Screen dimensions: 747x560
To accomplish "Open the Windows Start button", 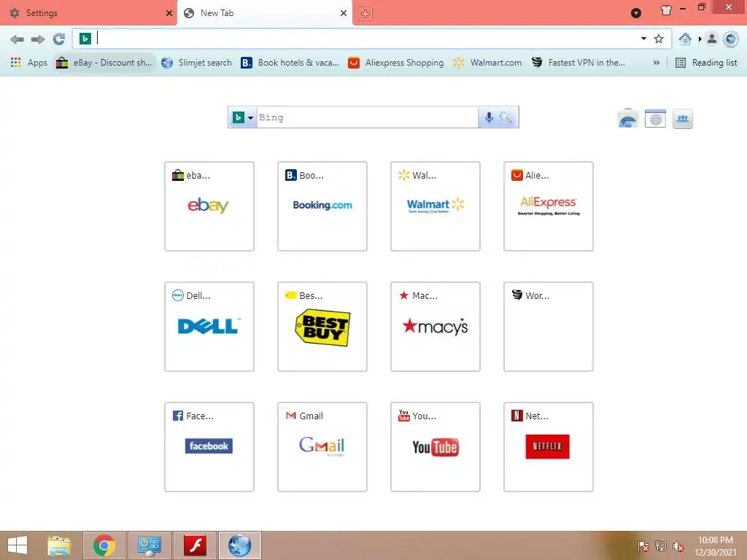I will (x=18, y=545).
